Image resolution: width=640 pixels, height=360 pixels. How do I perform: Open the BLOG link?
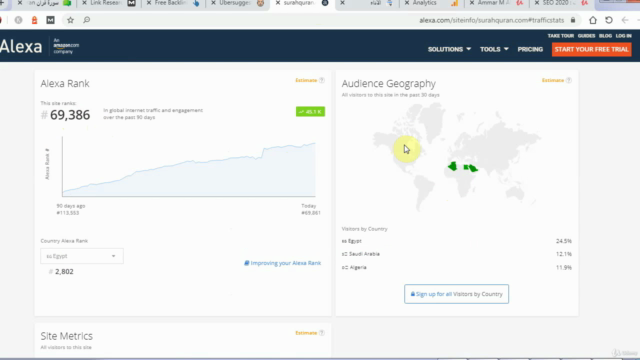point(605,36)
